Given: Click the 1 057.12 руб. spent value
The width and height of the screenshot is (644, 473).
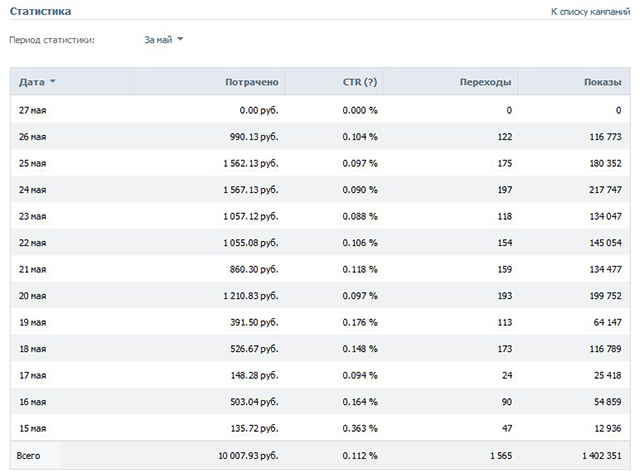Looking at the screenshot, I should coord(251,216).
